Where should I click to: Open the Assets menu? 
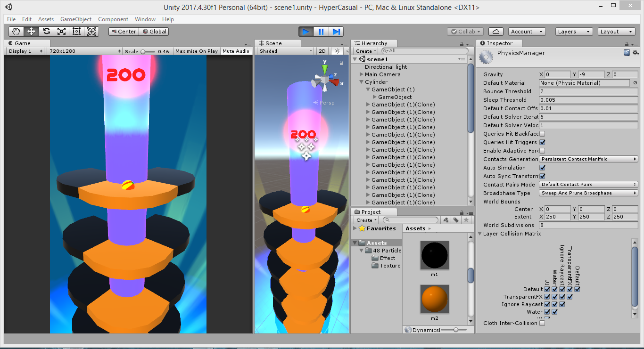pyautogui.click(x=46, y=19)
